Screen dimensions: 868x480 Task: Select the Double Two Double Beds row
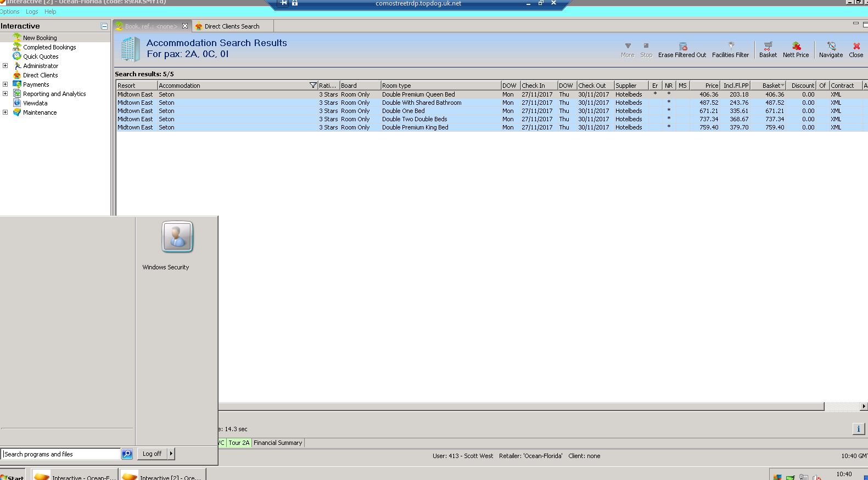(x=491, y=119)
